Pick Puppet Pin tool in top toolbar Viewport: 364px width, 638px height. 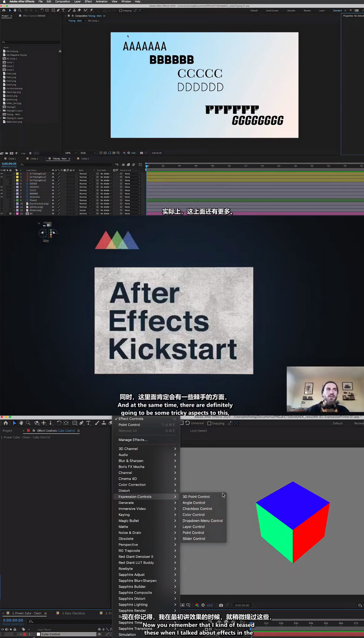point(91,10)
